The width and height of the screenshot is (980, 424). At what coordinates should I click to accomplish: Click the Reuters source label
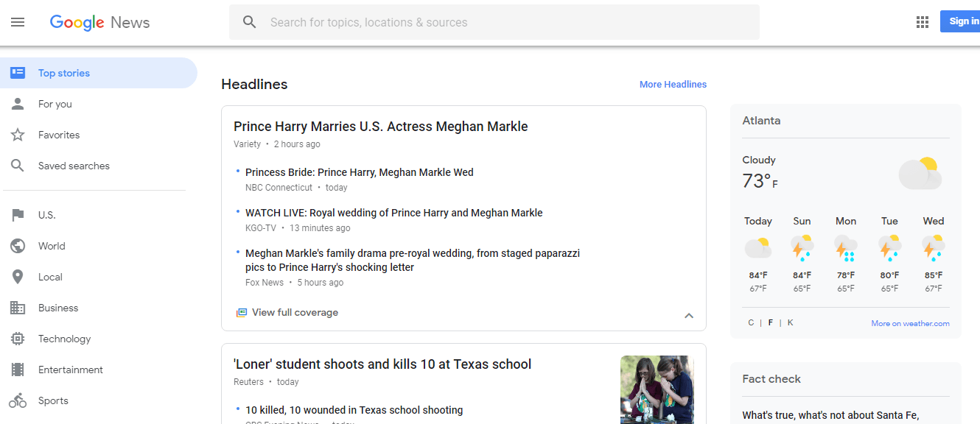point(248,382)
